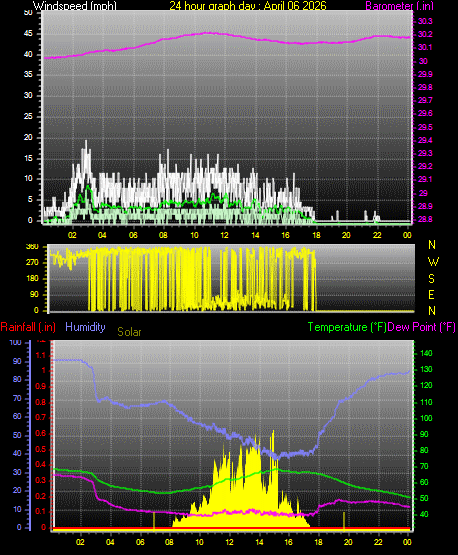This screenshot has height=555, width=458.
Task: Click the 'S' compass letter
Action: (x=431, y=279)
